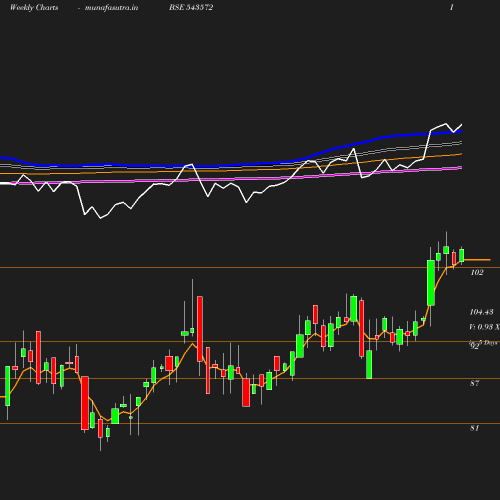Click the '81' price level label
The width and height of the screenshot is (500, 500).
click(x=475, y=428)
